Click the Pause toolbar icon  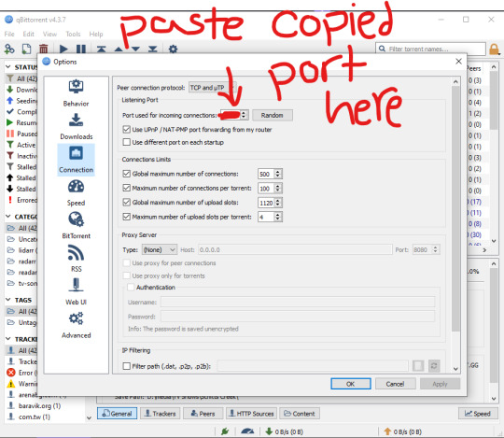pyautogui.click(x=81, y=49)
